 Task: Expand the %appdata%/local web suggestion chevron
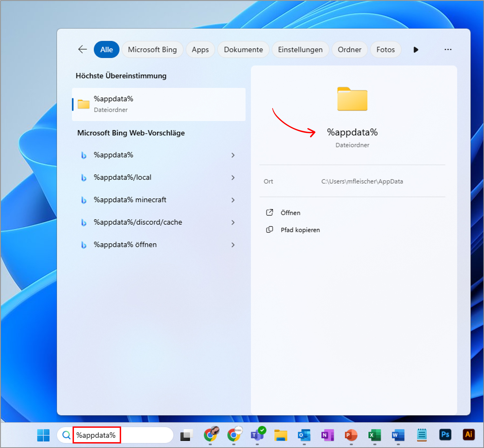[233, 178]
